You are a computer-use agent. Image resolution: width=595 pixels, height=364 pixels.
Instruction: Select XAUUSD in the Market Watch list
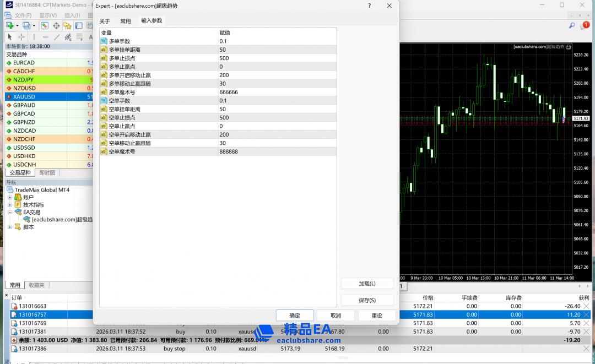tap(24, 96)
